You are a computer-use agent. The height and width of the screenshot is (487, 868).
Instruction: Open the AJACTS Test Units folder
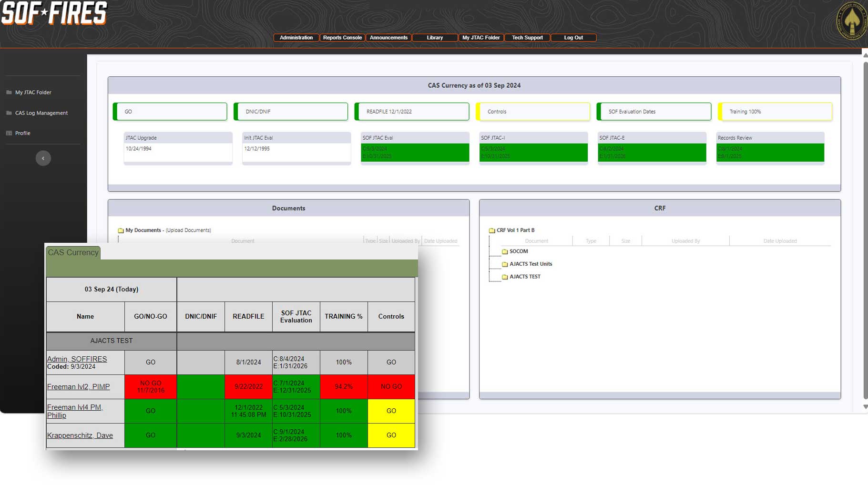[531, 264]
